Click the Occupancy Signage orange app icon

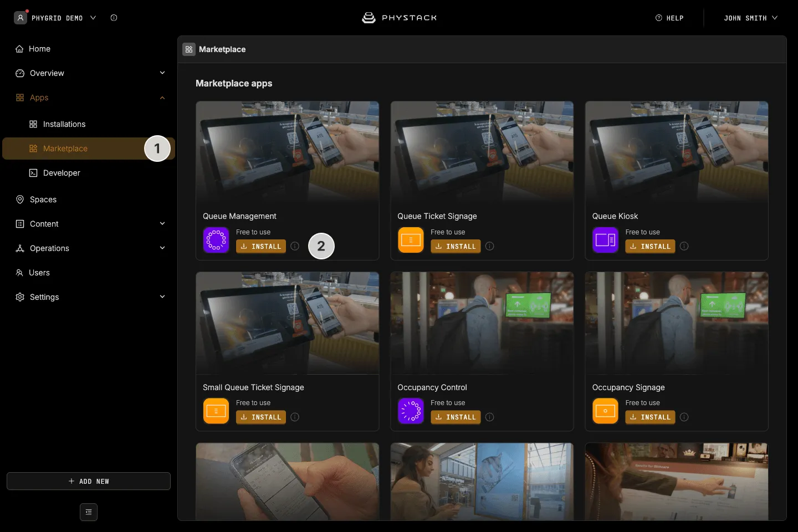click(x=605, y=411)
